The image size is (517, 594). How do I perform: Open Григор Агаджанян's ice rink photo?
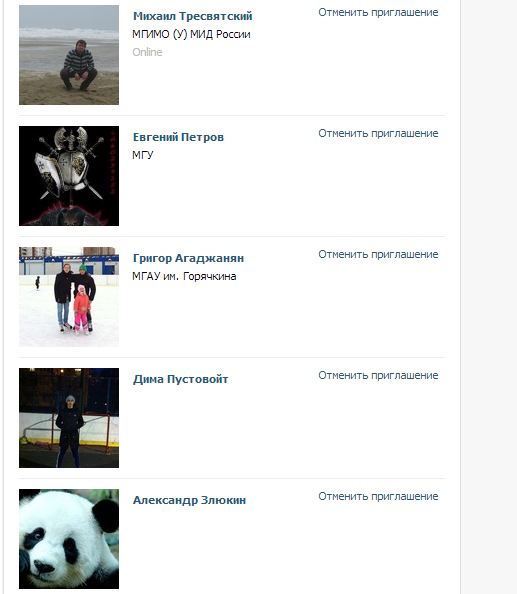point(69,297)
